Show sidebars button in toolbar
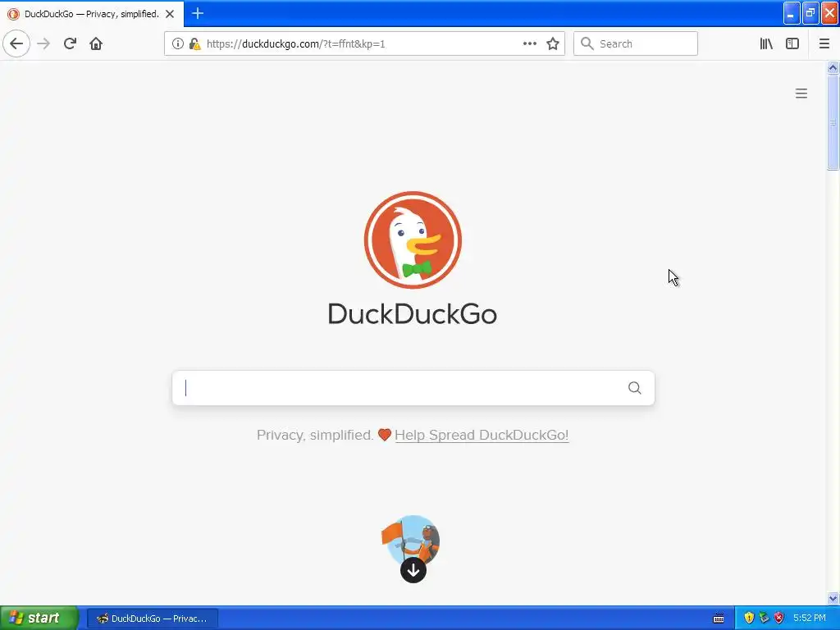 792,43
